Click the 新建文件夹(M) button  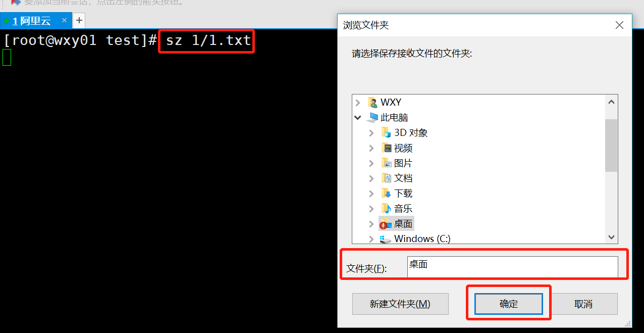pyautogui.click(x=400, y=304)
